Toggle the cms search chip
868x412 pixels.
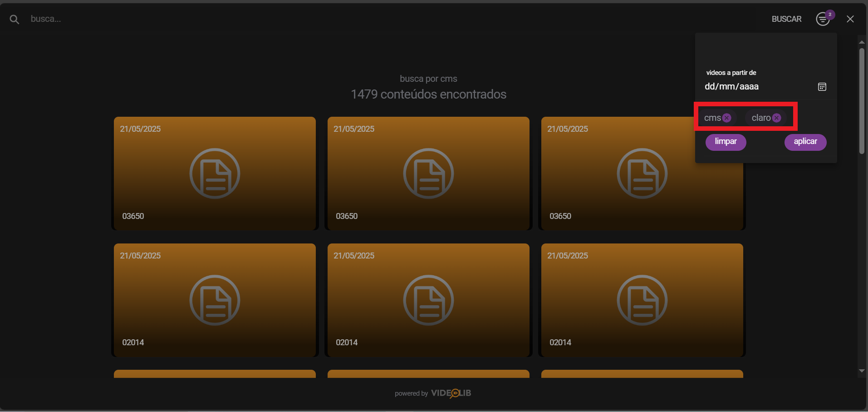coord(712,117)
